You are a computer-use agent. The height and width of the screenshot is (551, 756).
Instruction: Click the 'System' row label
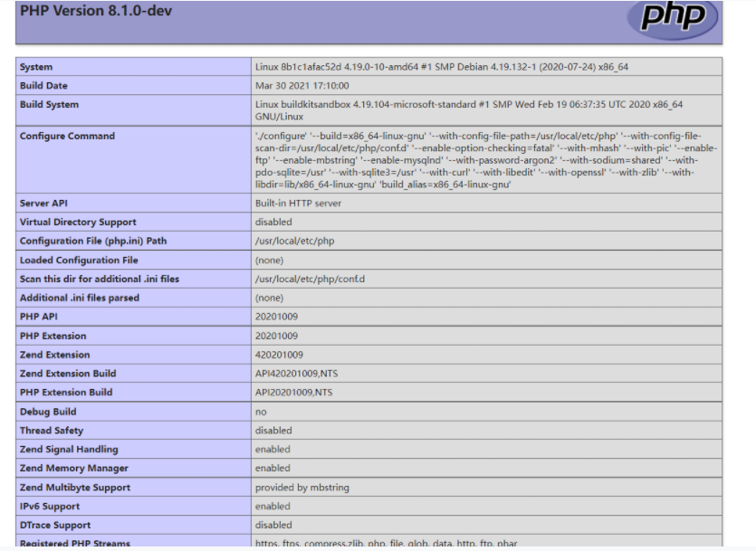click(36, 67)
